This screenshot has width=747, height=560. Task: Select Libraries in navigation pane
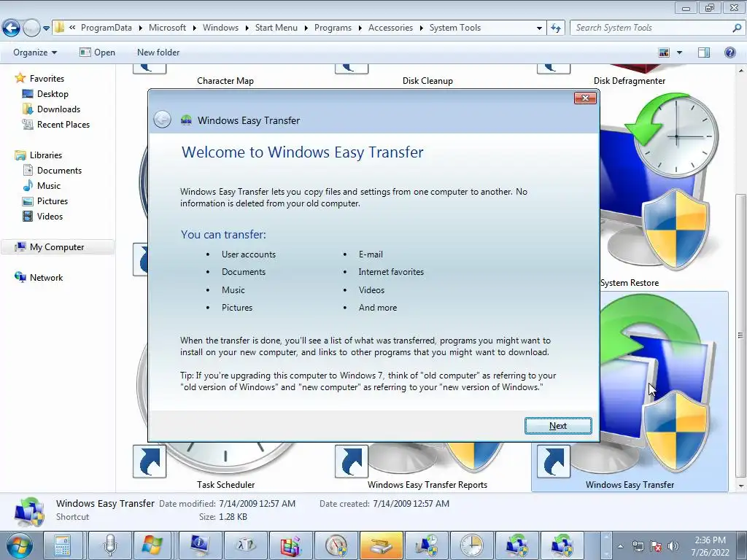pyautogui.click(x=46, y=155)
